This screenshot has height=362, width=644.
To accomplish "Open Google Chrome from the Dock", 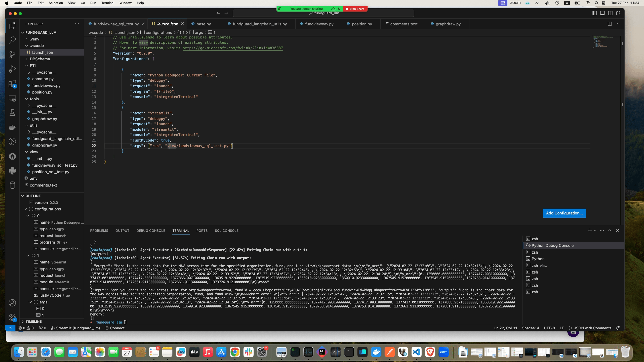I will (235, 352).
